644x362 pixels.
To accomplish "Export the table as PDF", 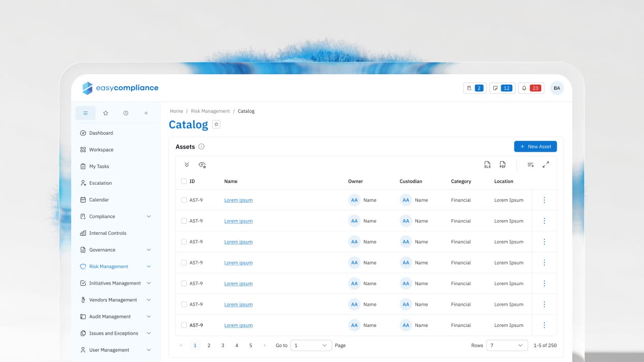I will click(x=503, y=164).
